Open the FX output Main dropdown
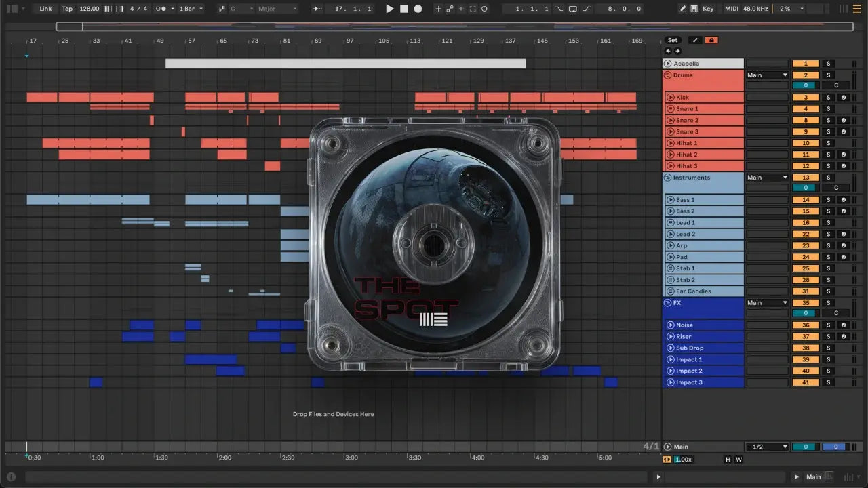 click(767, 303)
